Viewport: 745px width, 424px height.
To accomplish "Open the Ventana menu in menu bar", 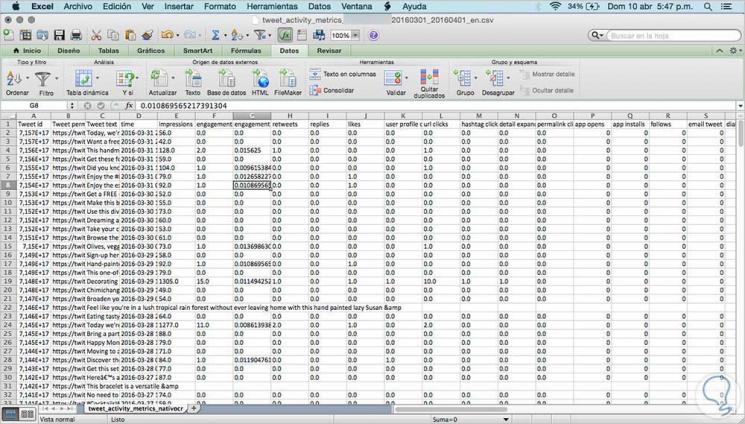I will (356, 7).
